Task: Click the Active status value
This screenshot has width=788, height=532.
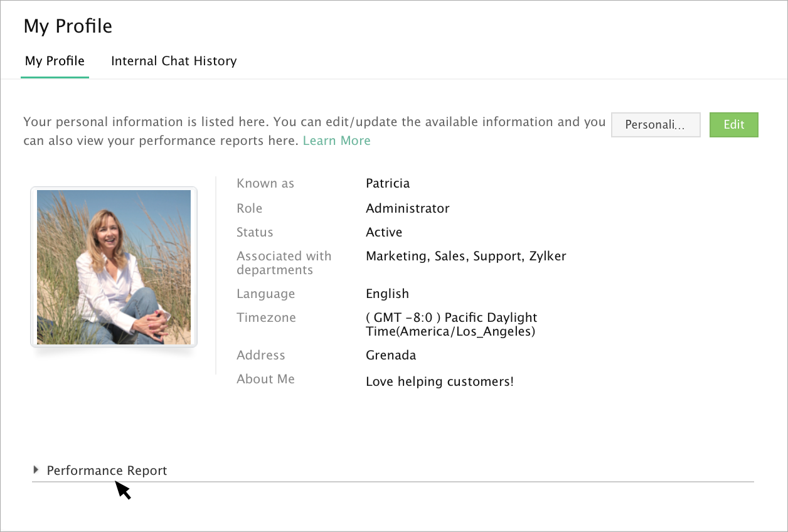Action: click(x=384, y=232)
